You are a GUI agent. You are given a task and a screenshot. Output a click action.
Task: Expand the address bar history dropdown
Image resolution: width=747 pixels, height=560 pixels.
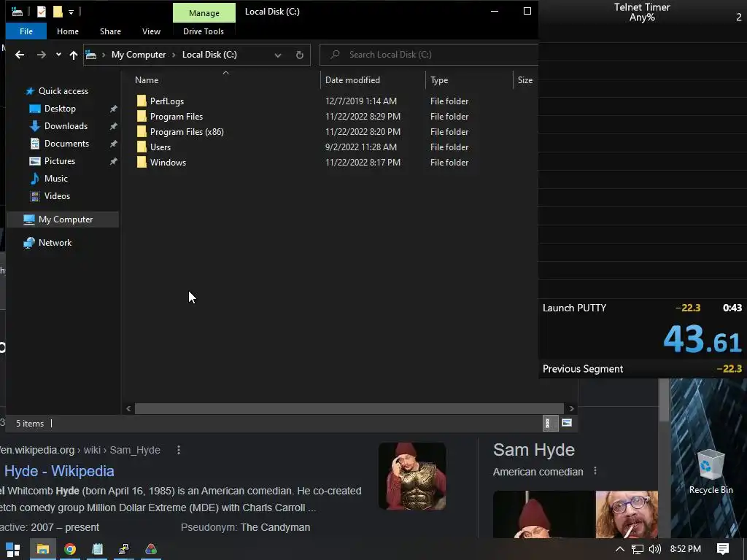click(278, 55)
